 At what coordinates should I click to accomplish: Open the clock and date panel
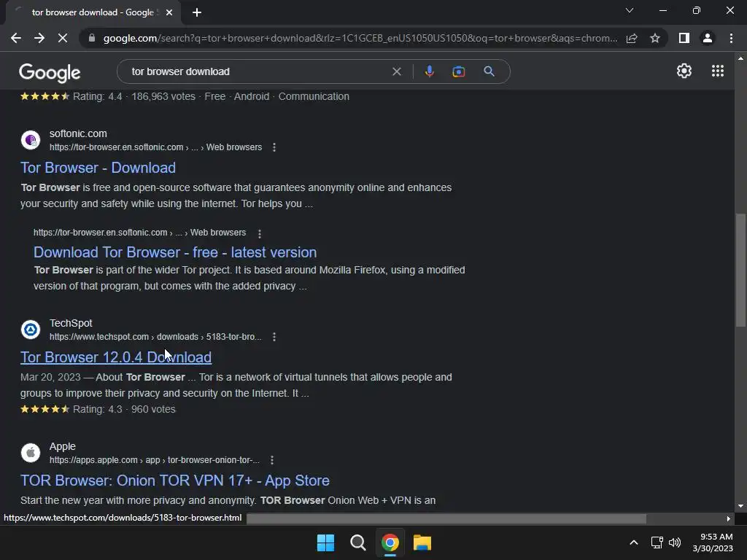[713, 542]
